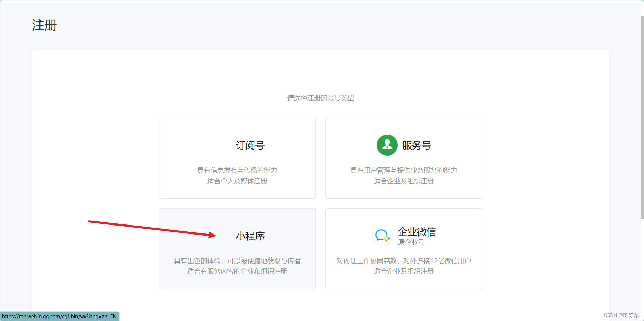The image size is (644, 321).
Task: Select the 小程序 account type card
Action: pyautogui.click(x=237, y=249)
